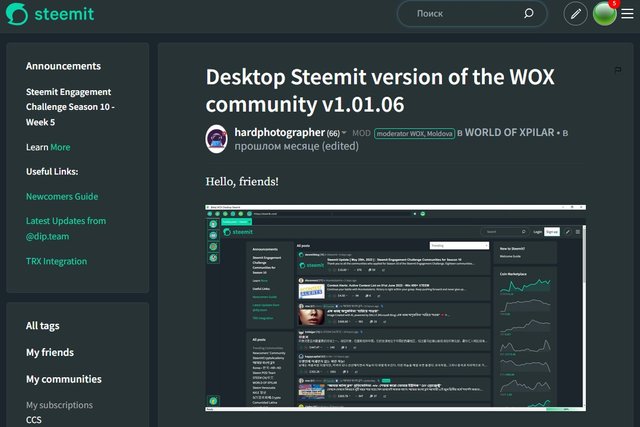
Task: Open the Newcomers Guide link
Action: (x=62, y=196)
